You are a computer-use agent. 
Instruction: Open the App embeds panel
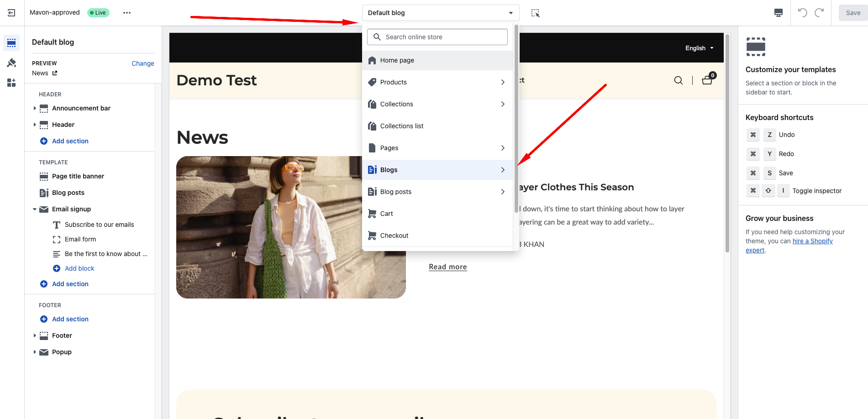click(11, 83)
